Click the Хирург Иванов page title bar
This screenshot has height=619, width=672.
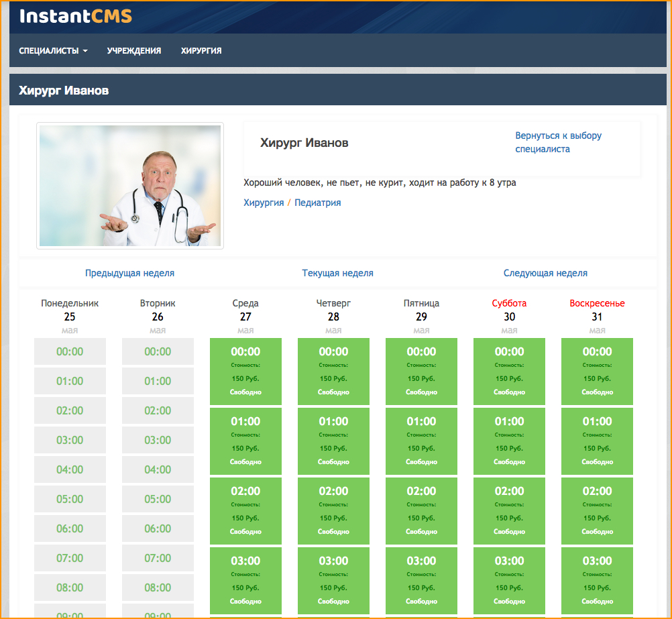338,90
